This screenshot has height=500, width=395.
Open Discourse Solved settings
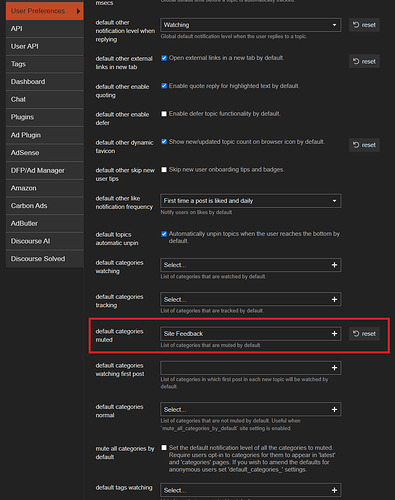(44, 259)
